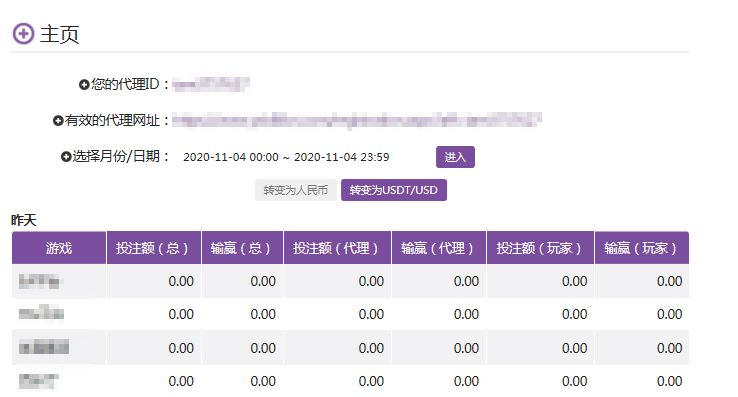Click the 选择月份/日期 label

pyautogui.click(x=116, y=156)
